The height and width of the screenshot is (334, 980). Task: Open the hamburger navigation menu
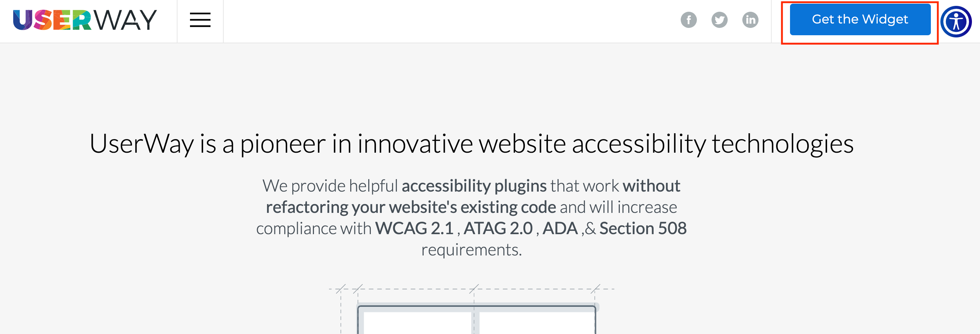click(200, 20)
